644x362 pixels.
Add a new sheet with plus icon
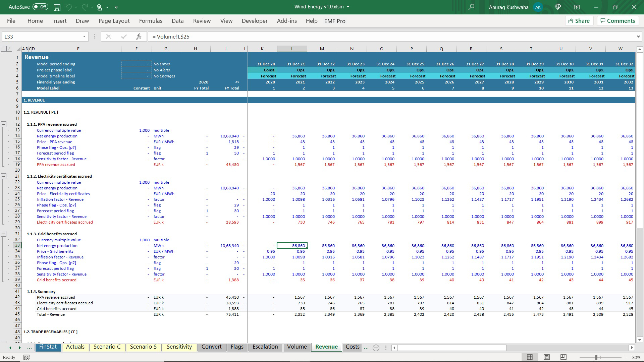coord(376,348)
